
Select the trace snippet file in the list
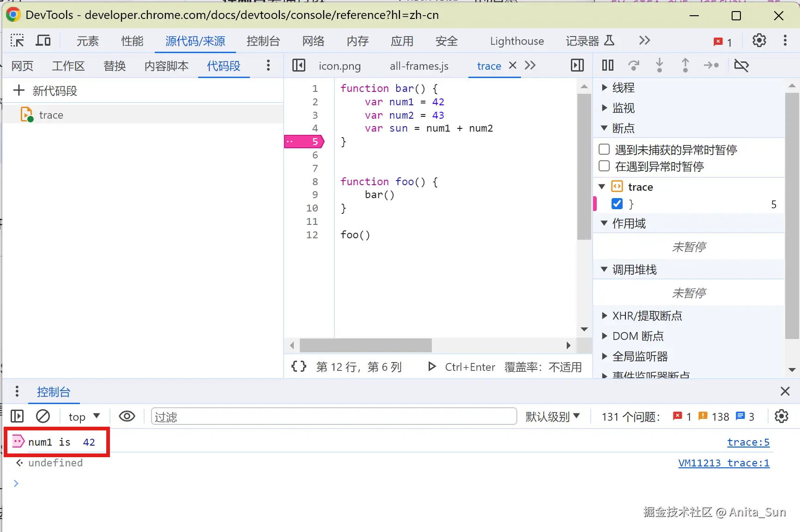point(143,115)
